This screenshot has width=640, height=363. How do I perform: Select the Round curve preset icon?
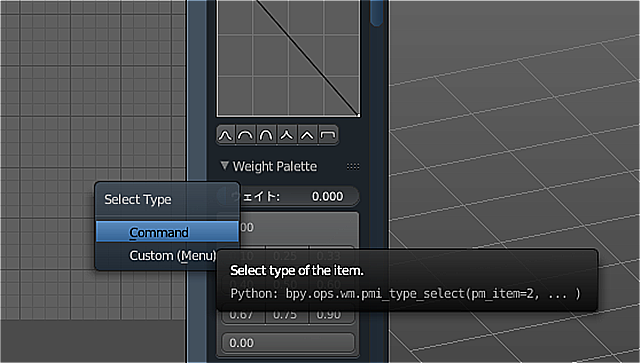pos(245,135)
